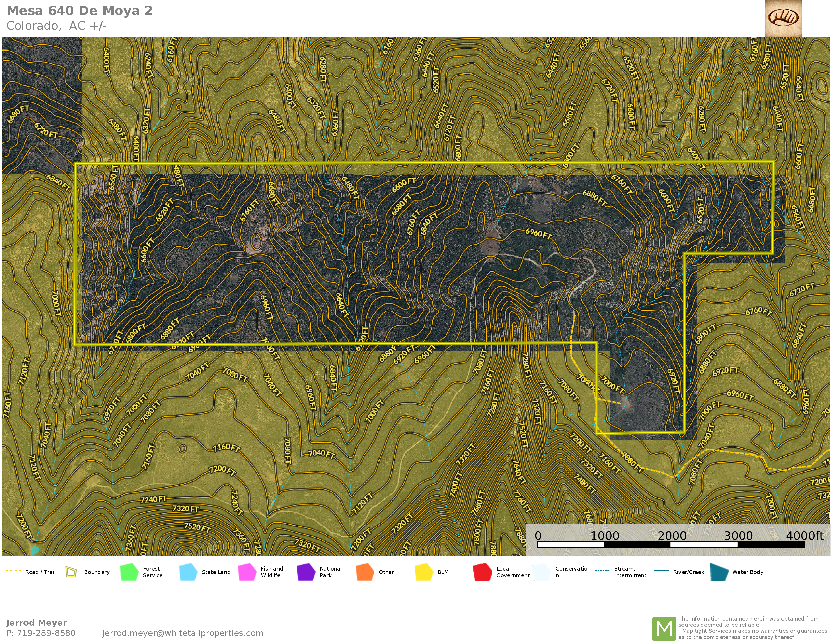Viewport: 833px width, 644px height.
Task: Click the purple National Park swatch
Action: pos(306,572)
